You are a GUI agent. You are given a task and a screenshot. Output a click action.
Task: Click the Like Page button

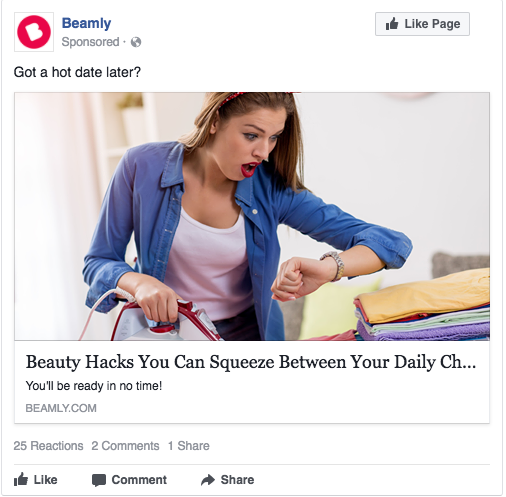(x=422, y=24)
